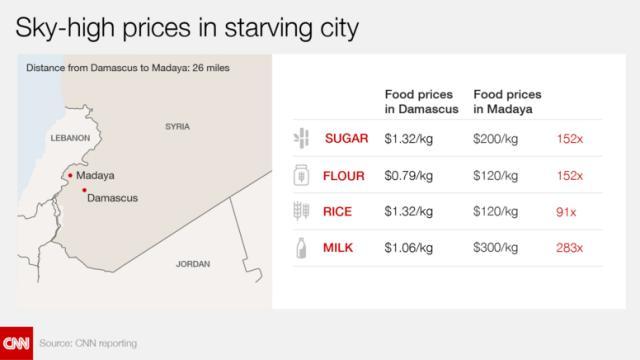Click the 91x rice multiplier
Screen dimensions: 640x360
tap(566, 212)
